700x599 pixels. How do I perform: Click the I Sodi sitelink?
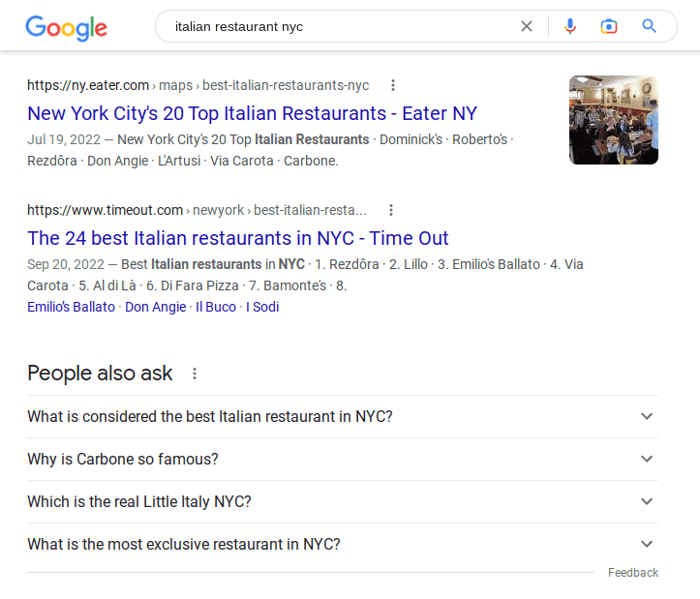click(262, 307)
